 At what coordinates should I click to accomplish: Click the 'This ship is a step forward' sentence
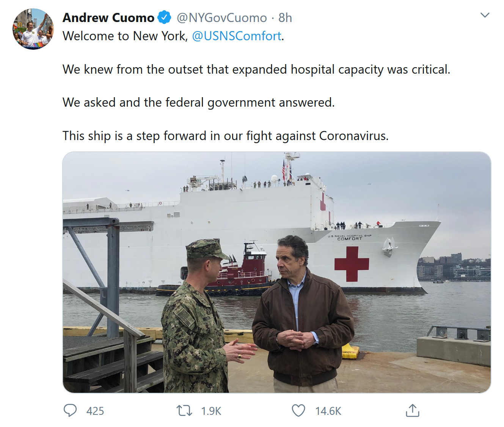225,136
